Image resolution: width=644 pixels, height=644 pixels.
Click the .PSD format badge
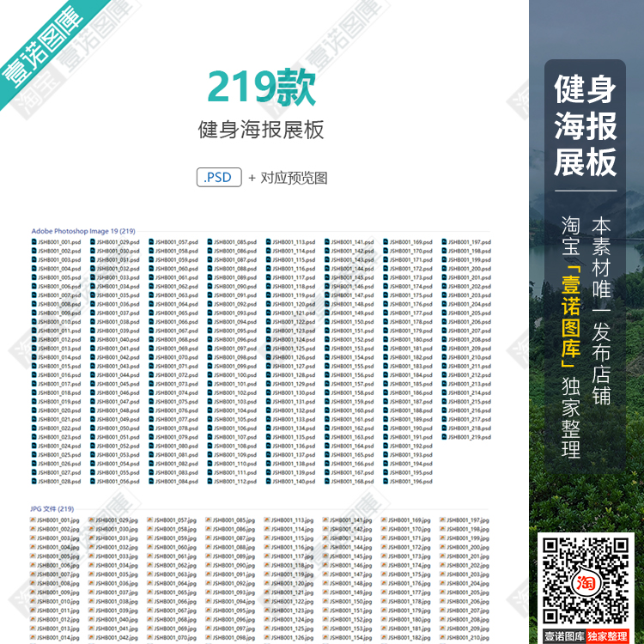coord(219,178)
